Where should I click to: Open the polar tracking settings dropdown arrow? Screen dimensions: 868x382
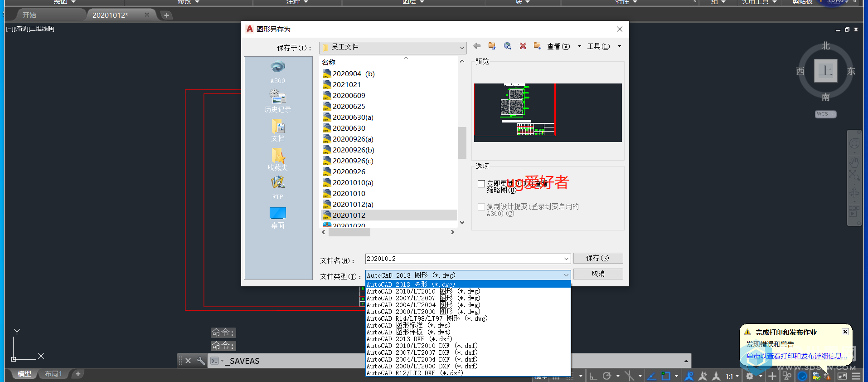(x=618, y=376)
